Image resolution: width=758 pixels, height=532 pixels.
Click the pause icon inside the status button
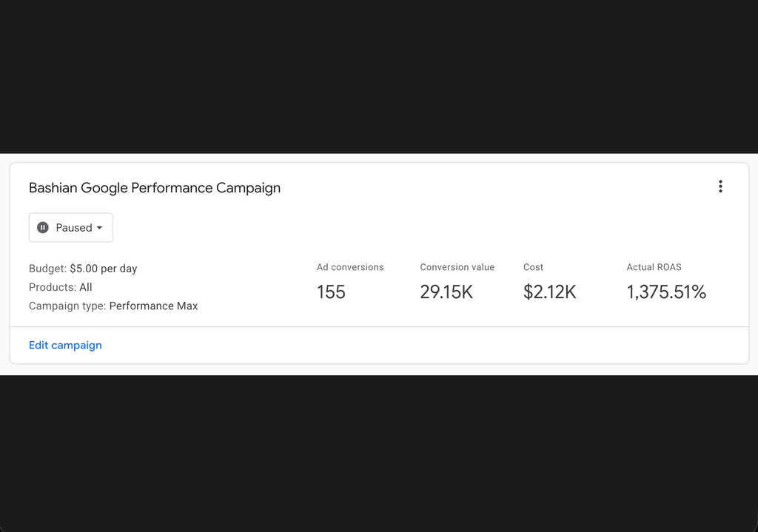pos(43,227)
